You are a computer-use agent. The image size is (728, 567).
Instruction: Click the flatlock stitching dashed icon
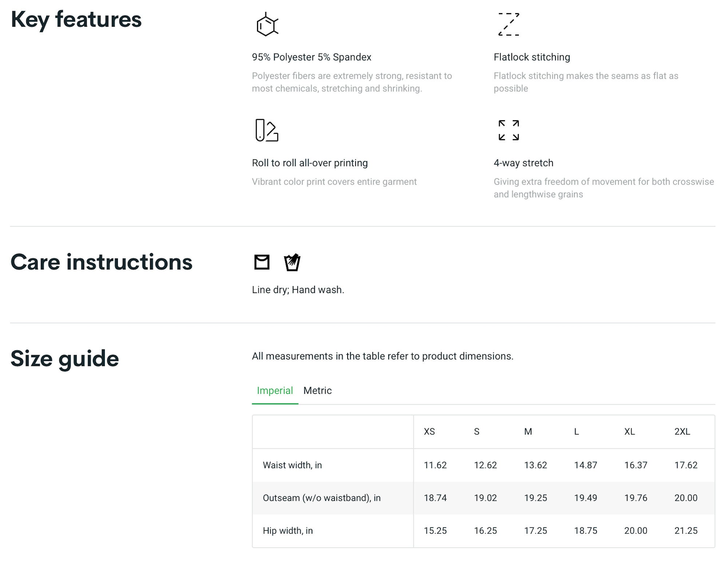509,24
